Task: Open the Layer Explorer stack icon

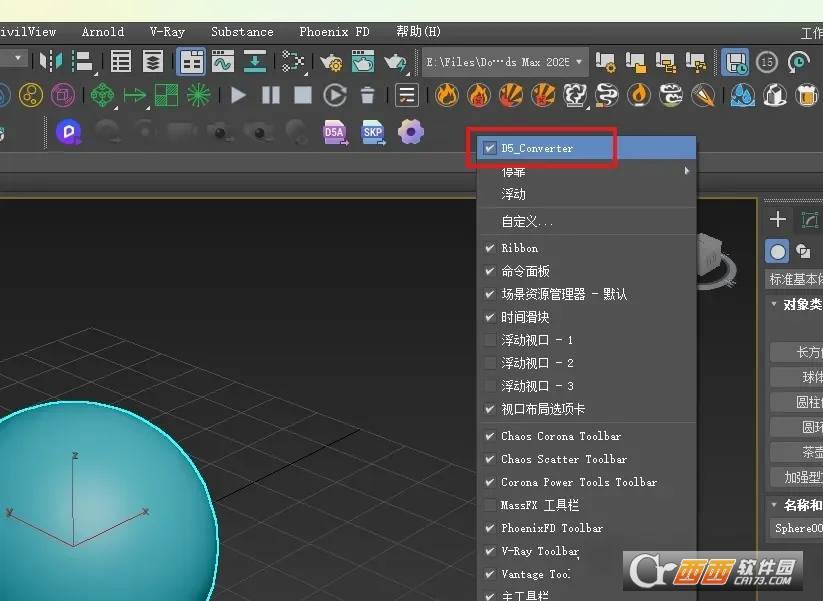Action: (153, 62)
